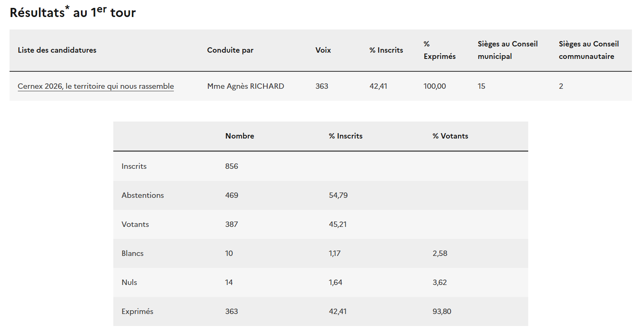Select the Inscrits row label
Viewport: 644px width, 331px height.
point(134,166)
